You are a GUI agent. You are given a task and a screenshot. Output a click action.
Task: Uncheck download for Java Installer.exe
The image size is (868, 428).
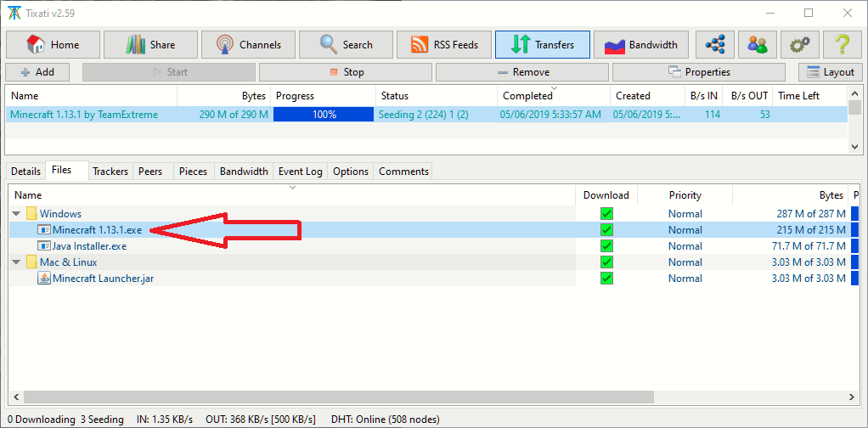tap(606, 245)
